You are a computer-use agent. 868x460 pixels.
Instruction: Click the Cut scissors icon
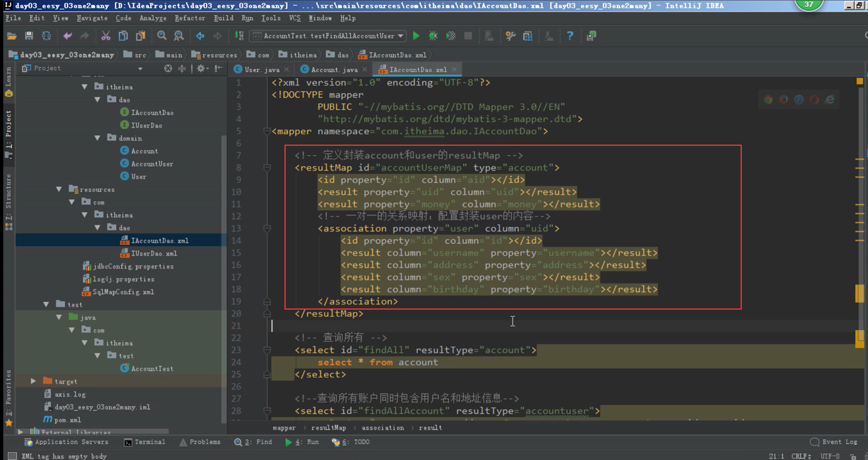(106, 36)
